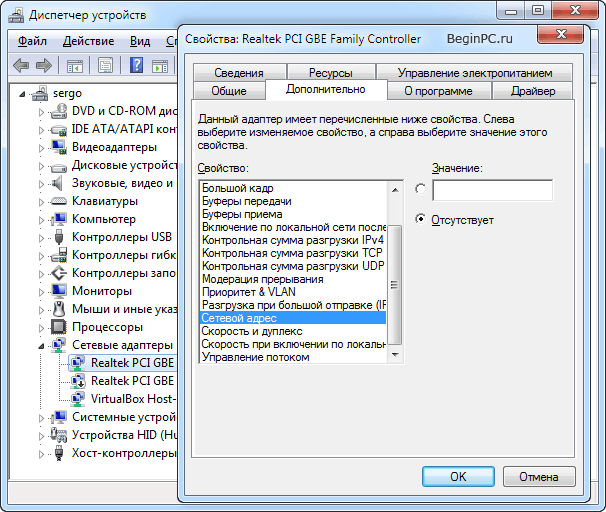Expand the Системные устройства node
Image resolution: width=606 pixels, height=512 pixels.
coord(41,418)
